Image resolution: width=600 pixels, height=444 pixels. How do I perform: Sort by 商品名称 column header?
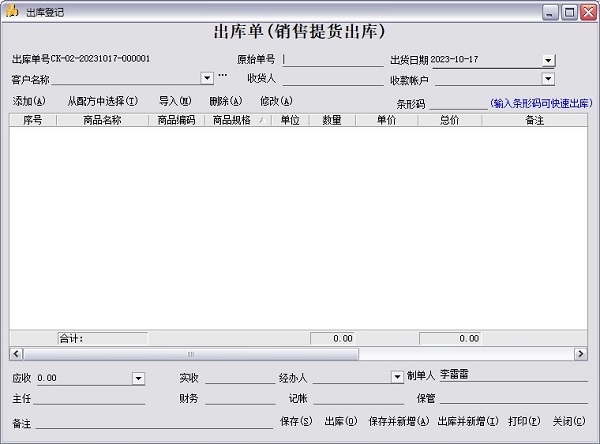102,120
